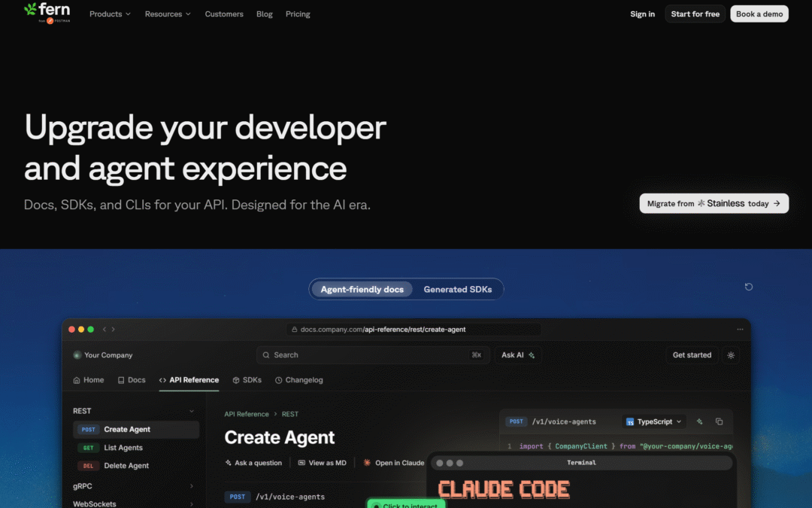The height and width of the screenshot is (508, 812).
Task: Open Create Agent in the sidebar
Action: (x=136, y=429)
